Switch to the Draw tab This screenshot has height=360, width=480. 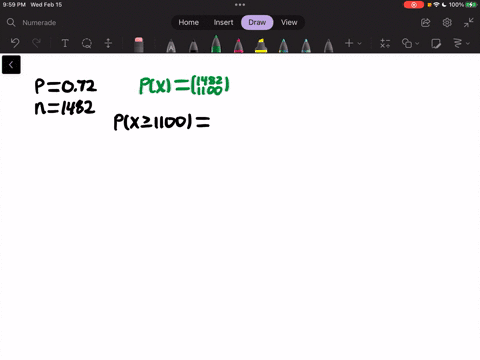tap(257, 22)
